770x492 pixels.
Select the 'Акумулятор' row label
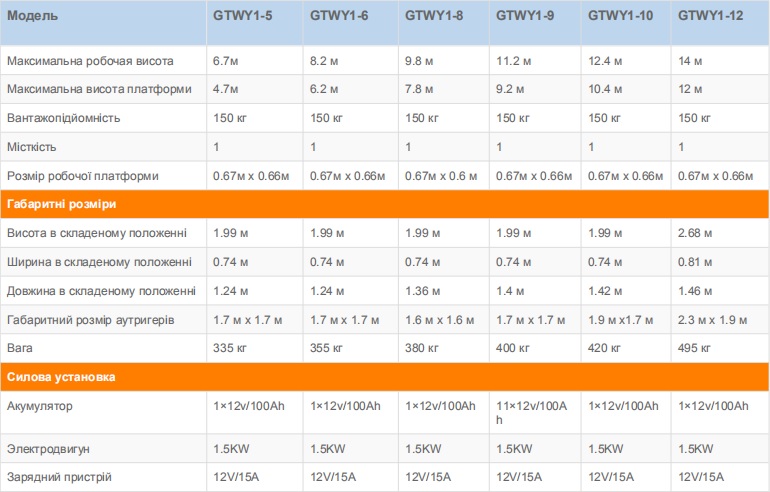click(39, 406)
